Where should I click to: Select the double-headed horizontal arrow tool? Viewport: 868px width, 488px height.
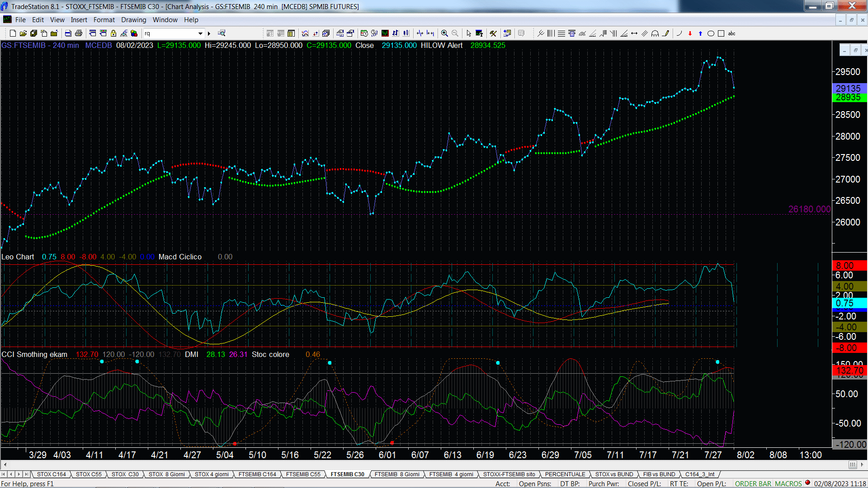point(634,33)
